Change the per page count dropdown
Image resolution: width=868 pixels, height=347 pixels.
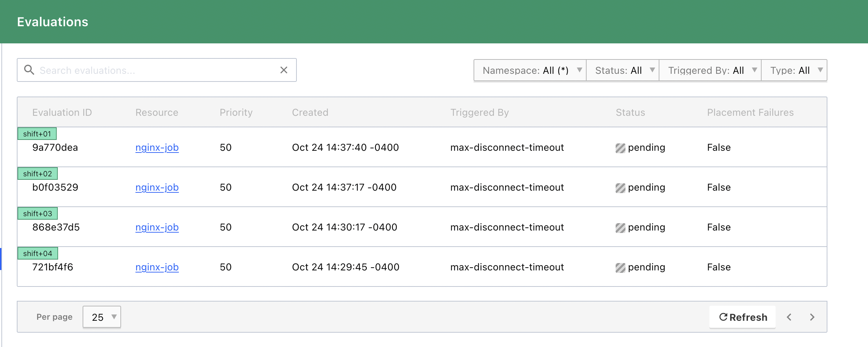click(x=101, y=317)
